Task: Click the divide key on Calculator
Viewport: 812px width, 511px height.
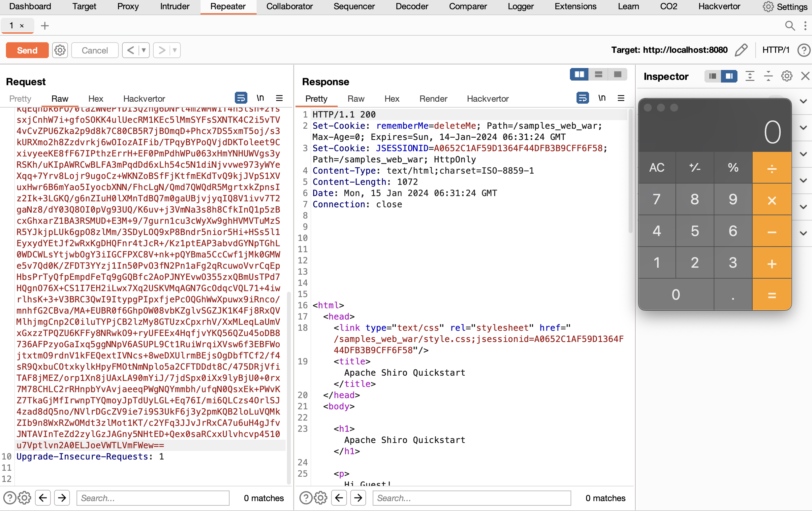Action: point(771,168)
